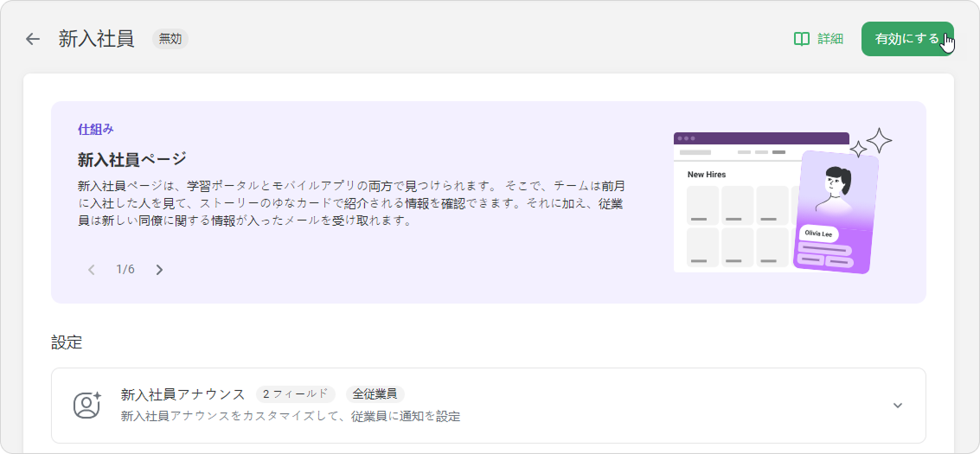Click the 新入社員ページ heading
Viewport: 980px width, 454px height.
coord(132,160)
